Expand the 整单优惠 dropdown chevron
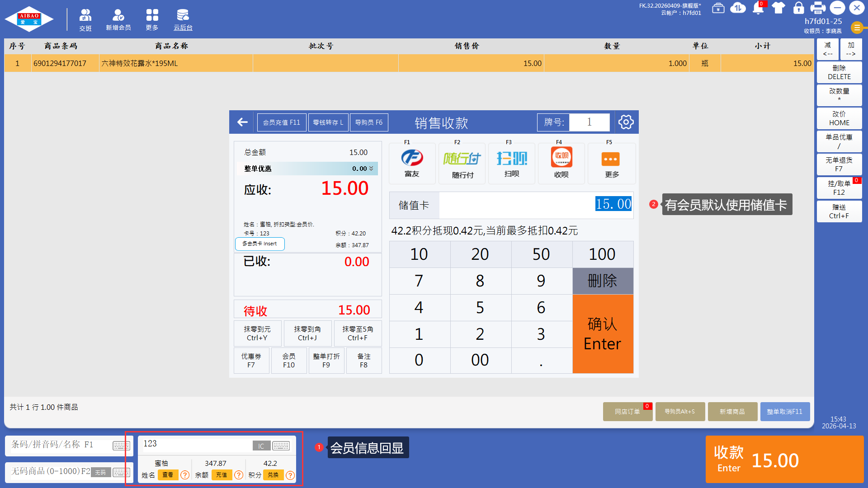The image size is (868, 488). pyautogui.click(x=371, y=169)
